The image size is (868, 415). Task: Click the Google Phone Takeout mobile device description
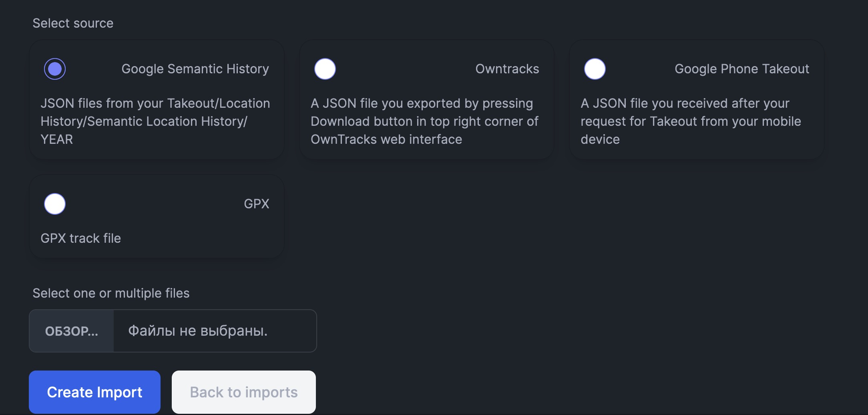(x=691, y=121)
